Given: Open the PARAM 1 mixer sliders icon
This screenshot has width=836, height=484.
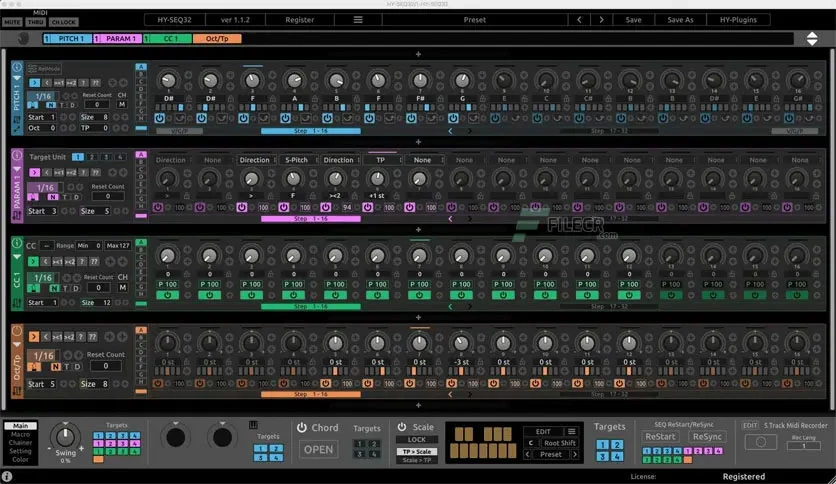Looking at the screenshot, I should (x=17, y=216).
